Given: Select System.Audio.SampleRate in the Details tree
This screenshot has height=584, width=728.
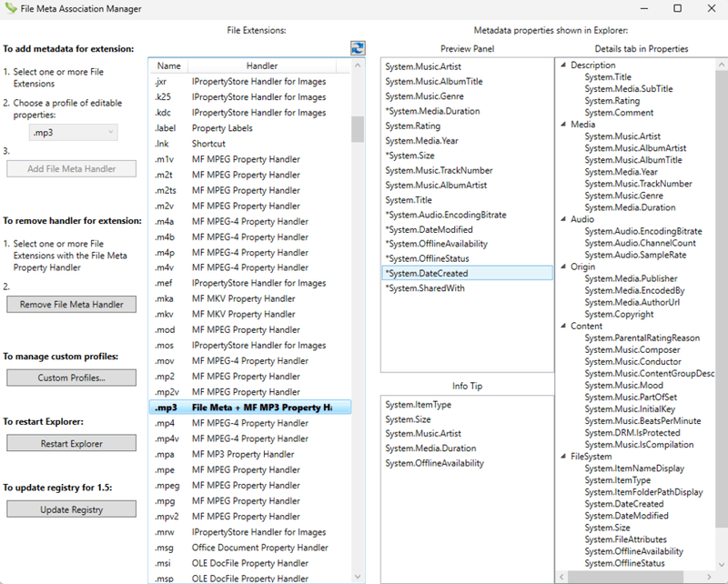Looking at the screenshot, I should (x=636, y=256).
